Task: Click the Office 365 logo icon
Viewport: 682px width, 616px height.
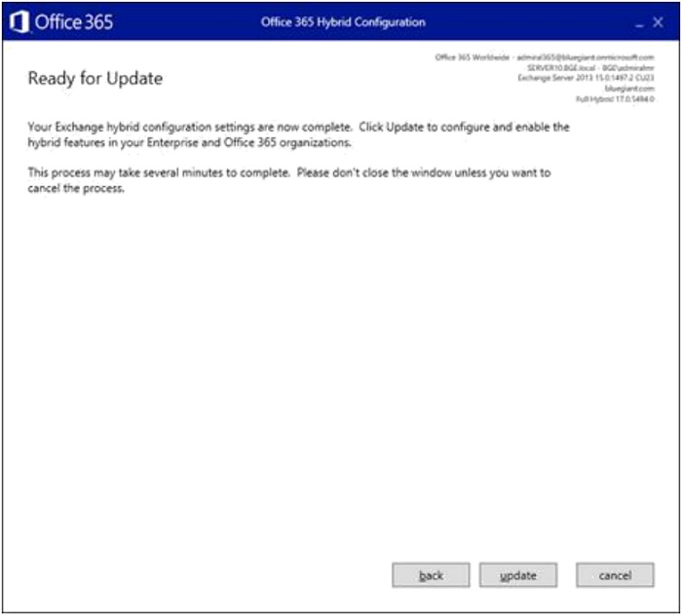Action: click(19, 21)
